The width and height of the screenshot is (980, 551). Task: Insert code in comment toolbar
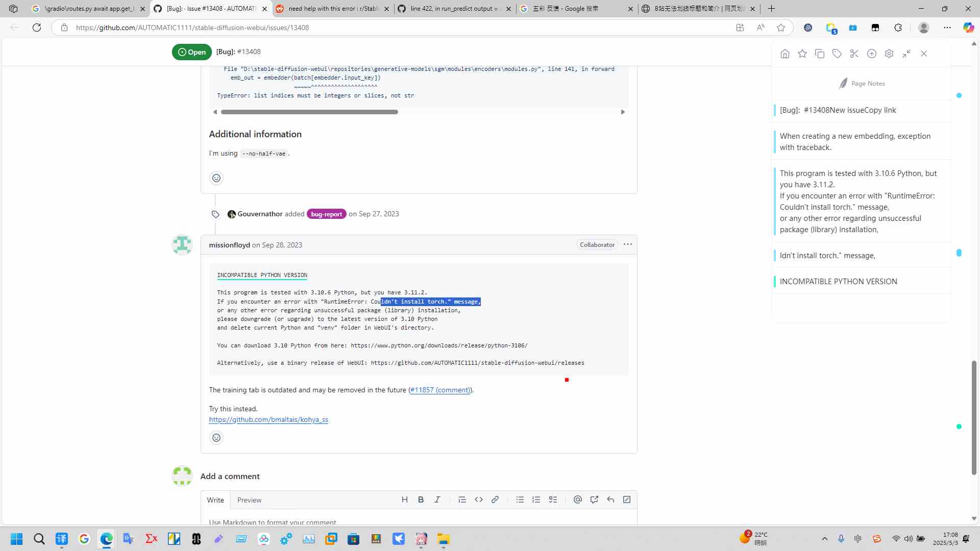(479, 500)
